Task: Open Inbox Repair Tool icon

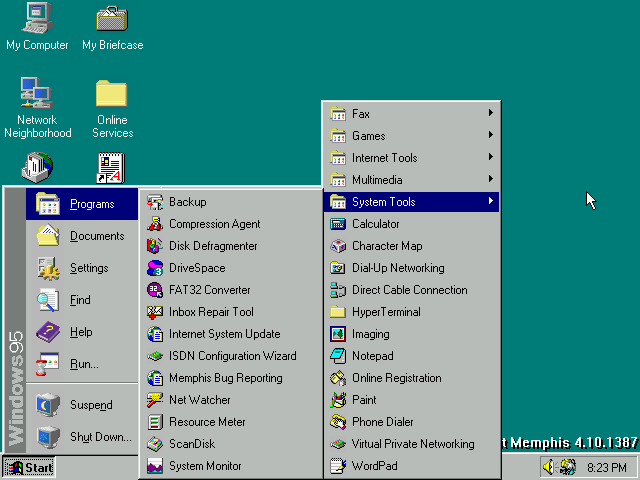Action: 155,312
